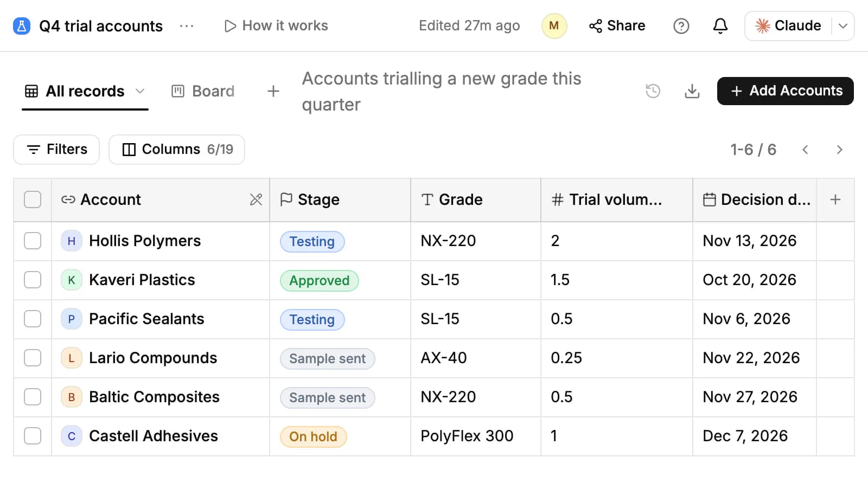Select the Kaveri Plastics row checkbox
Viewport: 868px width, 477px height.
[x=33, y=280]
